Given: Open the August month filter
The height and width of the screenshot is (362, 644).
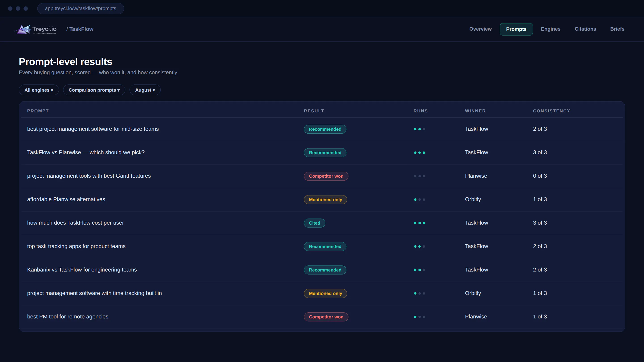Looking at the screenshot, I should 145,90.
